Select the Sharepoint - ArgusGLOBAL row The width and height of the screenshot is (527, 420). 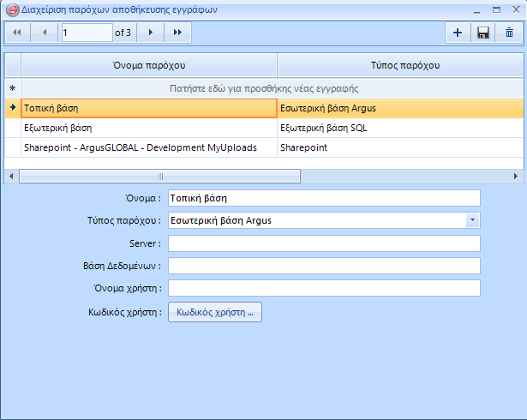click(149, 147)
